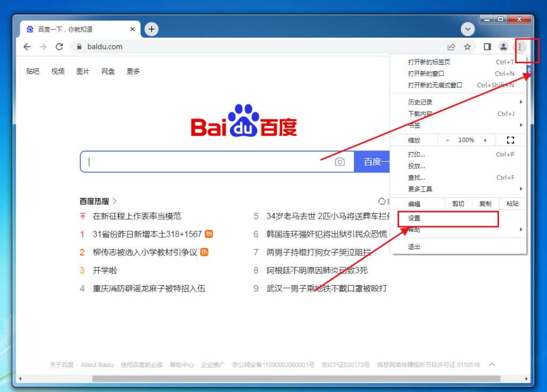Decrease zoom with the minus button
547x392 pixels.
coord(447,140)
